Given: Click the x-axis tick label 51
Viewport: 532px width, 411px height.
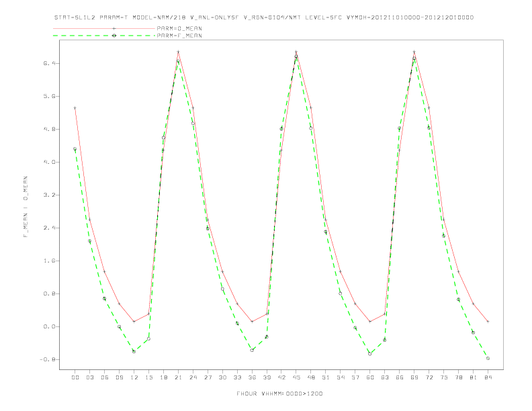Looking at the screenshot, I should 326,377.
